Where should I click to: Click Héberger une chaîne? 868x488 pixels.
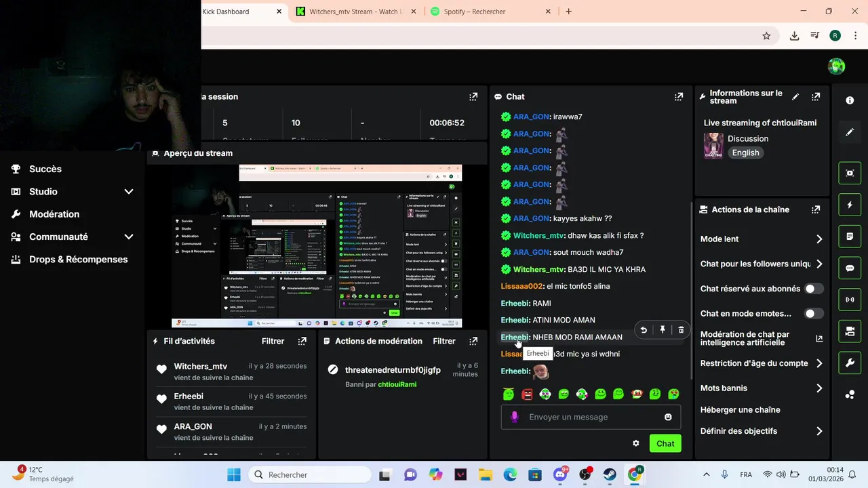(740, 409)
